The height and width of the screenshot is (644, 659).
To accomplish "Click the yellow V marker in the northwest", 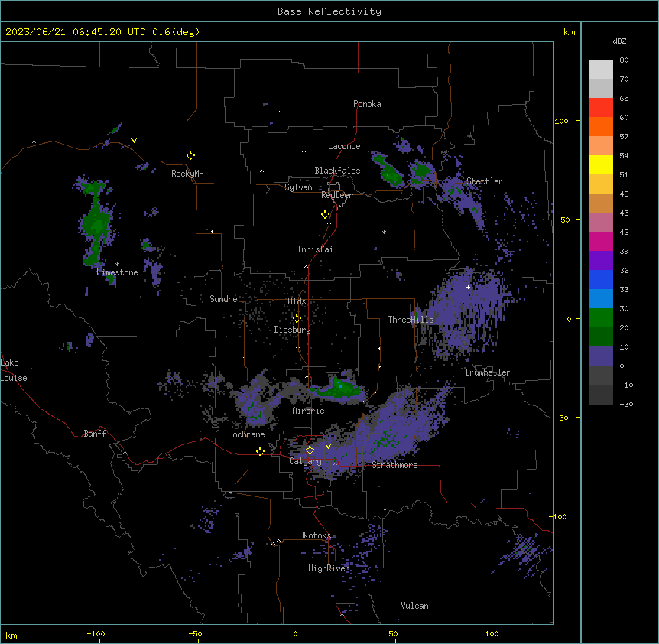I will coord(134,141).
